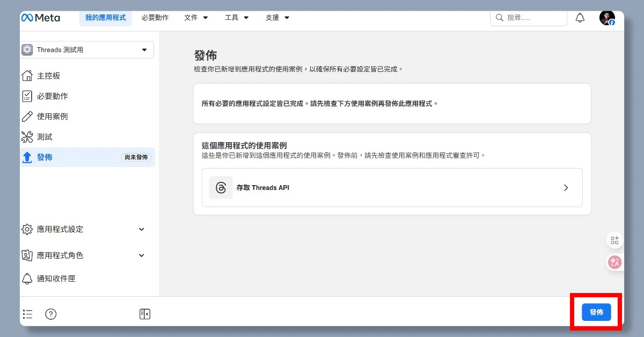Click the 尚未發佈 status badge

click(x=136, y=157)
